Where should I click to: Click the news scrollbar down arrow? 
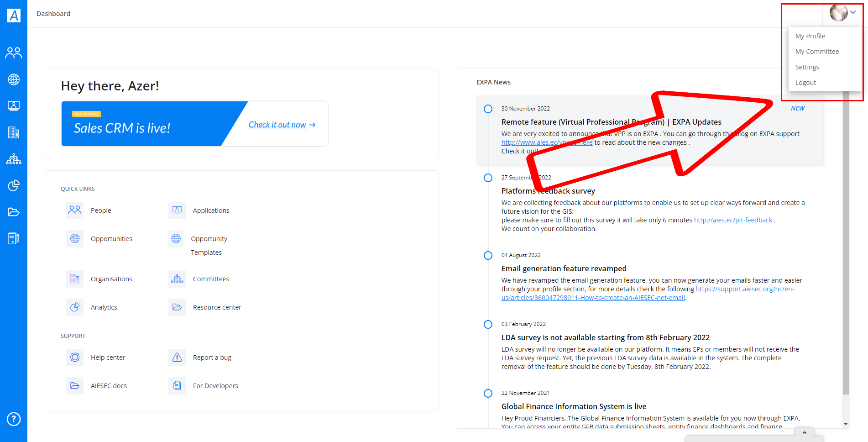click(846, 424)
